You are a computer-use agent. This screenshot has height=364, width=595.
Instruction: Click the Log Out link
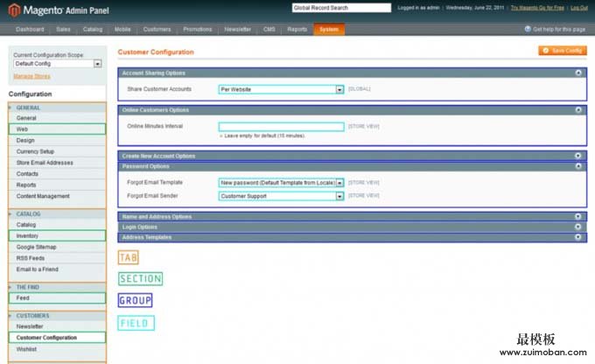(x=579, y=8)
